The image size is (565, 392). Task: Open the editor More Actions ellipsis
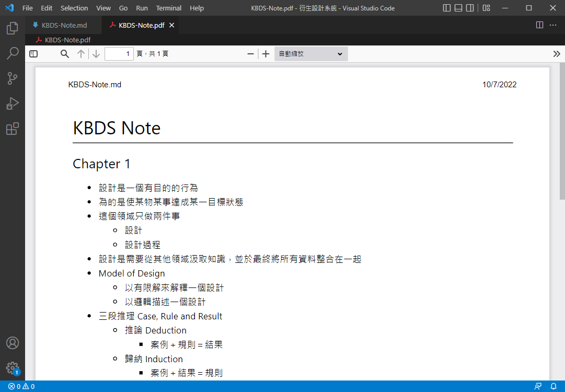[x=553, y=25]
